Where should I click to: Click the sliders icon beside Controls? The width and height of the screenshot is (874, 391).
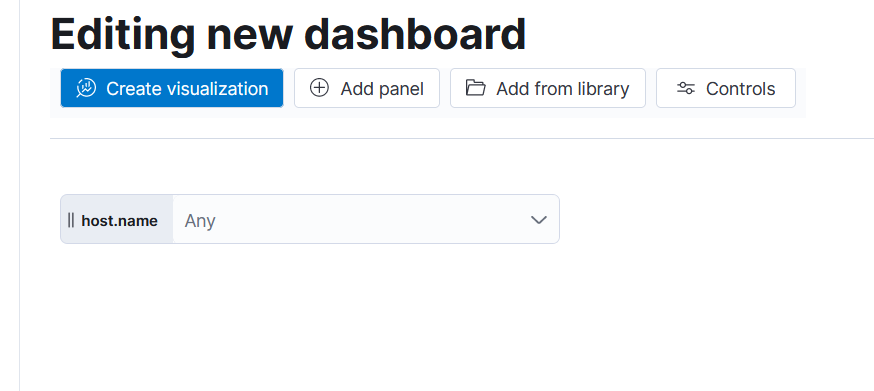[686, 88]
